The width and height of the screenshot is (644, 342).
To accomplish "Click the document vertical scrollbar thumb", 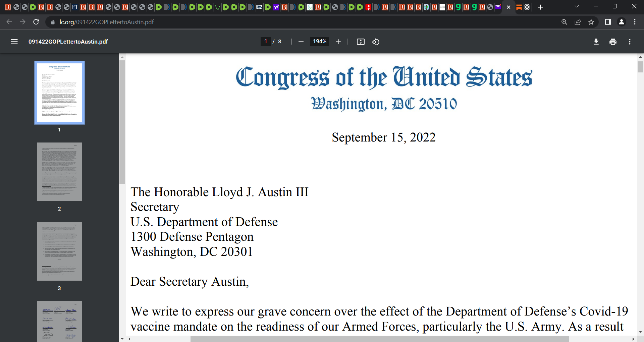I will [640, 67].
